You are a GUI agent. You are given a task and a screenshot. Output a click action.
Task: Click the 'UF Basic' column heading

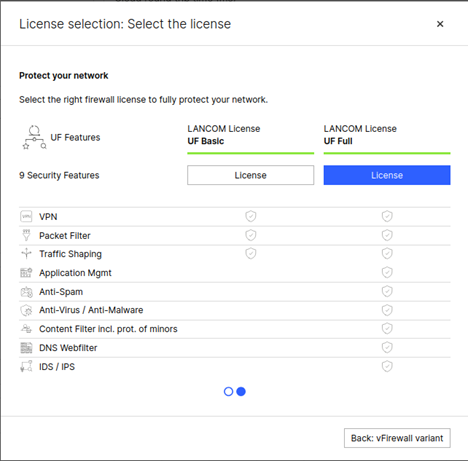click(x=206, y=141)
